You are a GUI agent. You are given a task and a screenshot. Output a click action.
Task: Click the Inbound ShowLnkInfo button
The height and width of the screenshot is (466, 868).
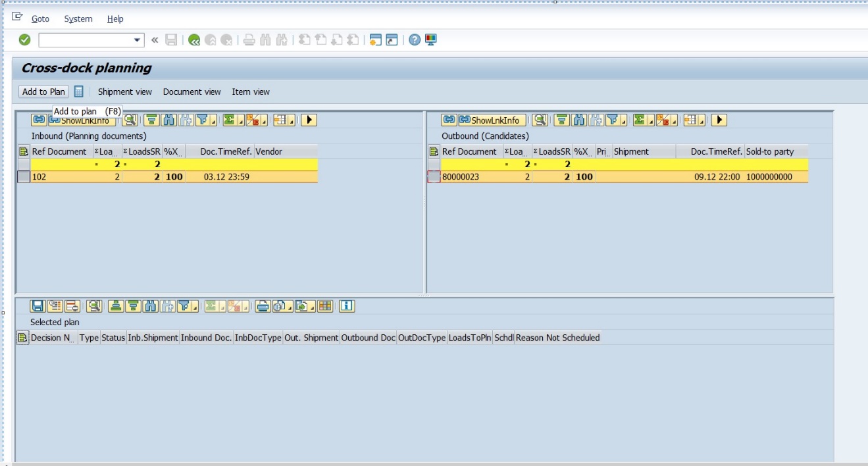pyautogui.click(x=82, y=120)
